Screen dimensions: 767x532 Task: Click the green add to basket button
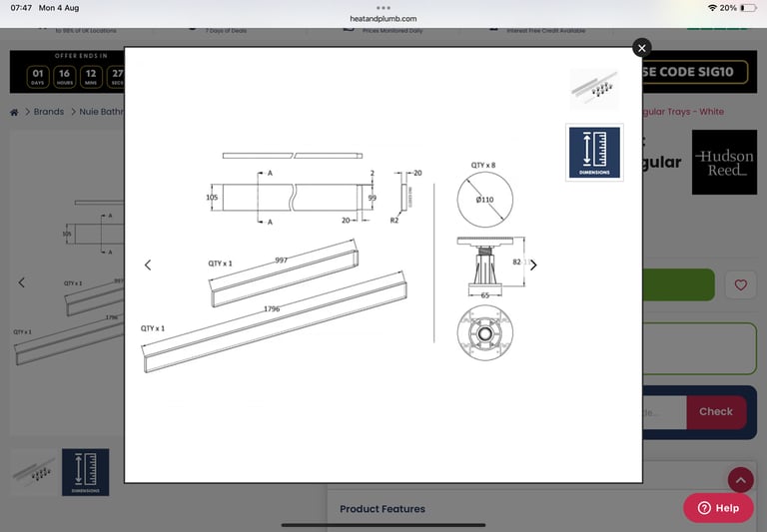pyautogui.click(x=678, y=284)
